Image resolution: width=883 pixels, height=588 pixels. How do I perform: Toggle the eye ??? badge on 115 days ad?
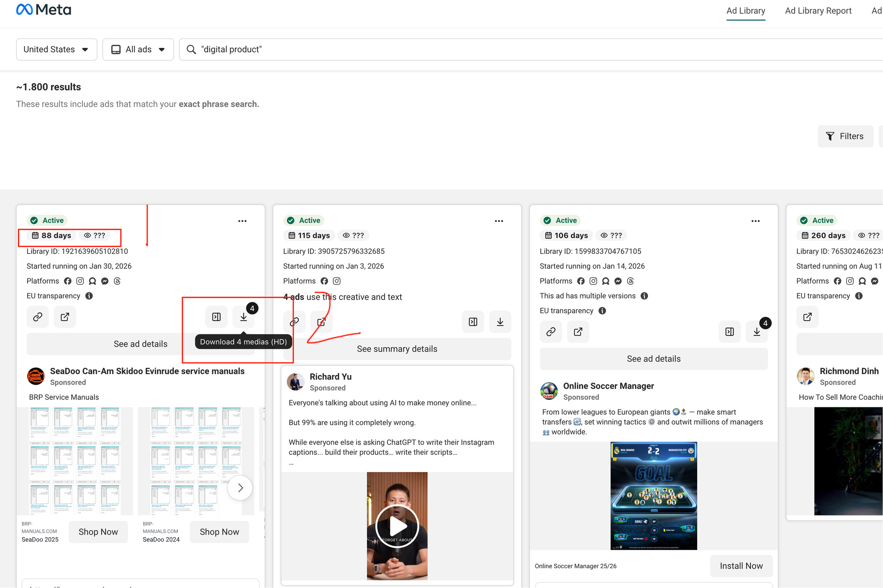tap(353, 235)
